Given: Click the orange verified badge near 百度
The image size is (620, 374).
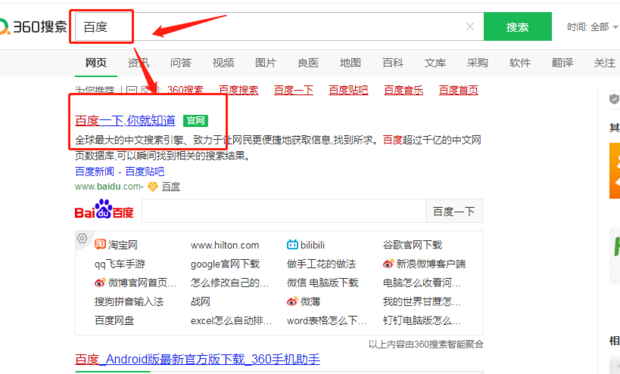Looking at the screenshot, I should 153,187.
